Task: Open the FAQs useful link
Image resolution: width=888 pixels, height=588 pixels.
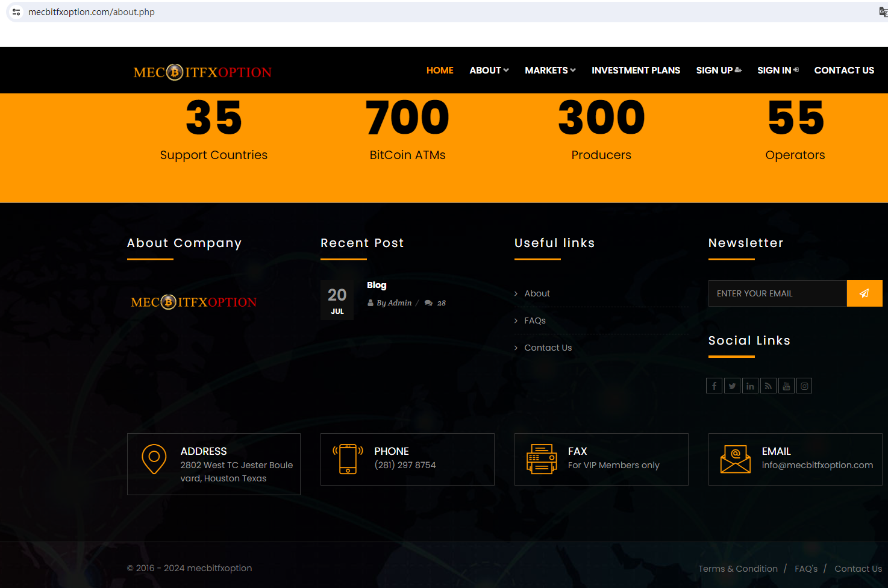Action: (x=535, y=321)
